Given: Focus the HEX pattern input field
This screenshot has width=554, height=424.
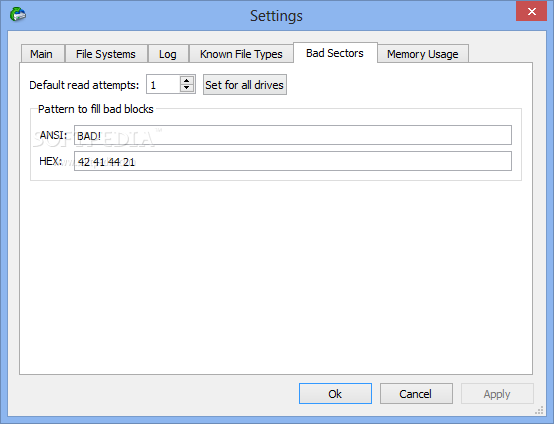Looking at the screenshot, I should tap(293, 161).
